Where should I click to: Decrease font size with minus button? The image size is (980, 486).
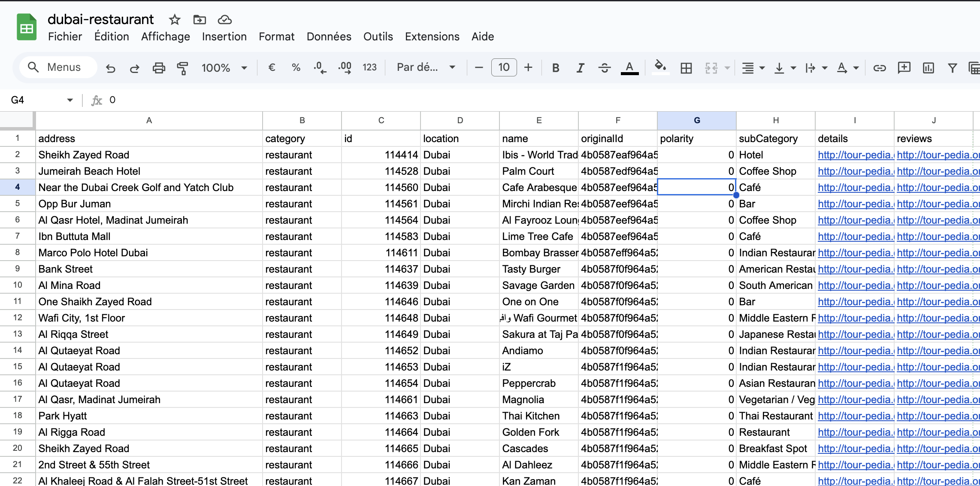point(479,67)
